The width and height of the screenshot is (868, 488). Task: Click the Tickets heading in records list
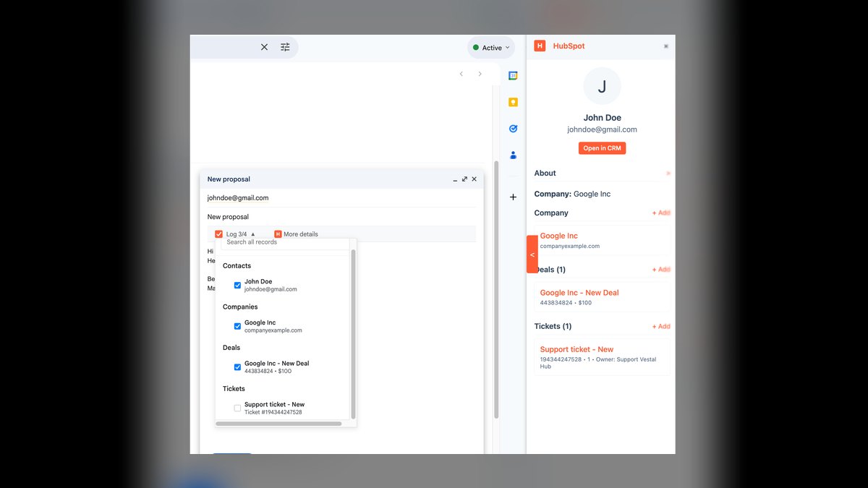point(234,389)
